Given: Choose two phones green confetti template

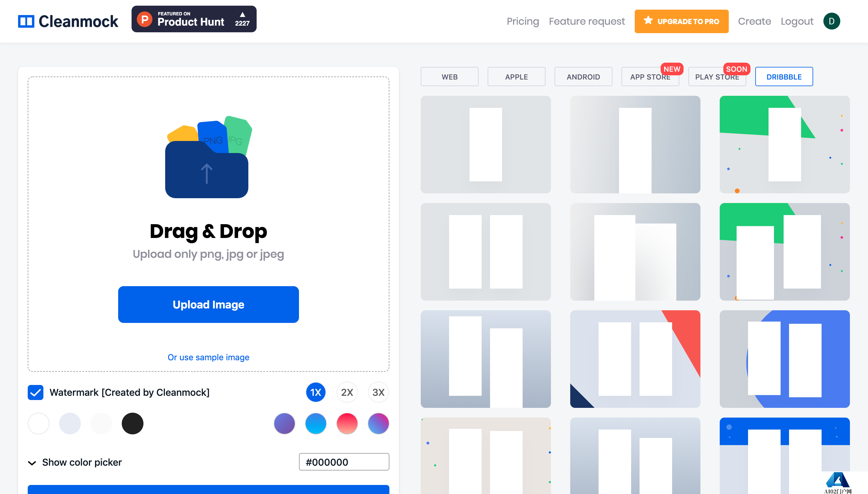Looking at the screenshot, I should [785, 252].
